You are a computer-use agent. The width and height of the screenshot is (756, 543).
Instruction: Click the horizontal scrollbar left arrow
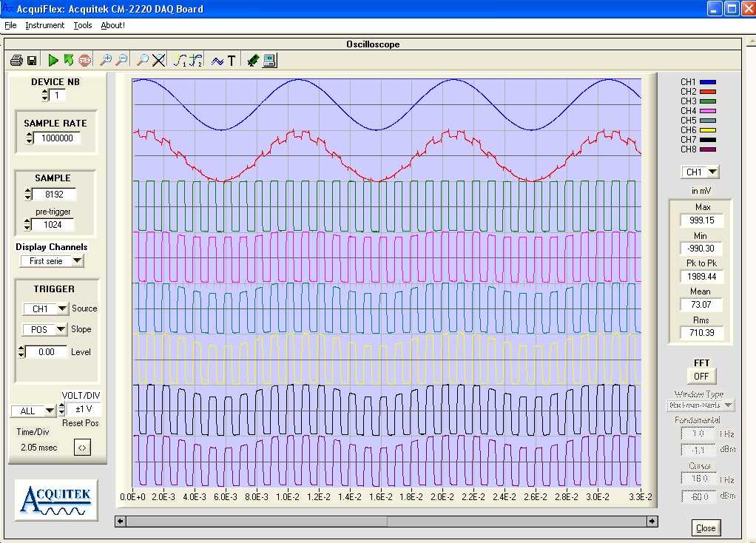[x=120, y=522]
